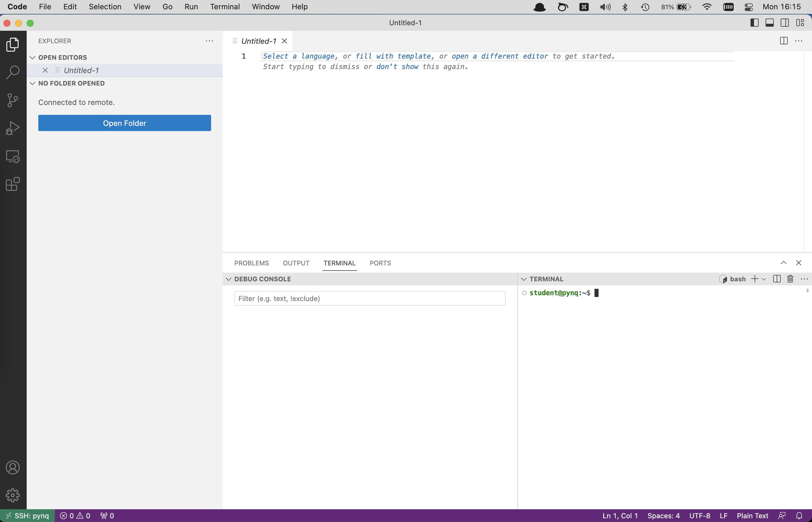Close Untitled-1 in Open Editors list

[45, 70]
